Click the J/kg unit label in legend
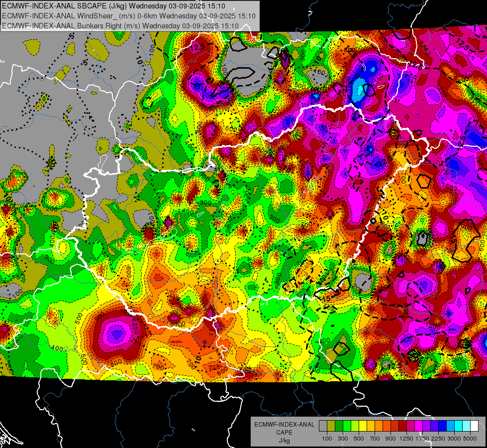The width and height of the screenshot is (487, 448). [x=284, y=441]
